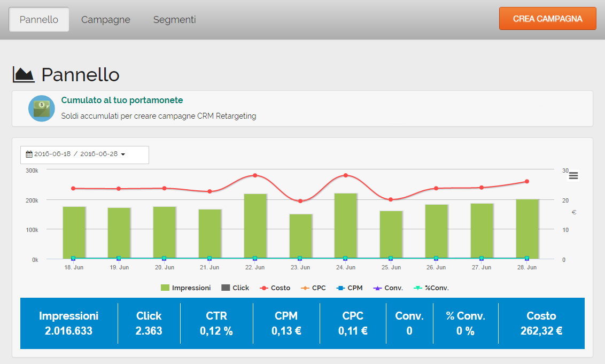
Task: Switch to the Campagne tab
Action: 106,20
